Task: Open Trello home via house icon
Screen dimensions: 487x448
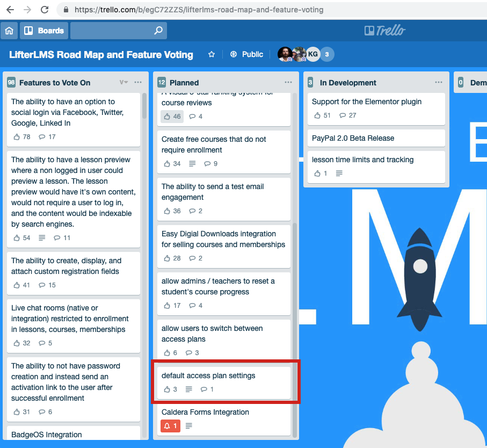Action: (x=9, y=31)
